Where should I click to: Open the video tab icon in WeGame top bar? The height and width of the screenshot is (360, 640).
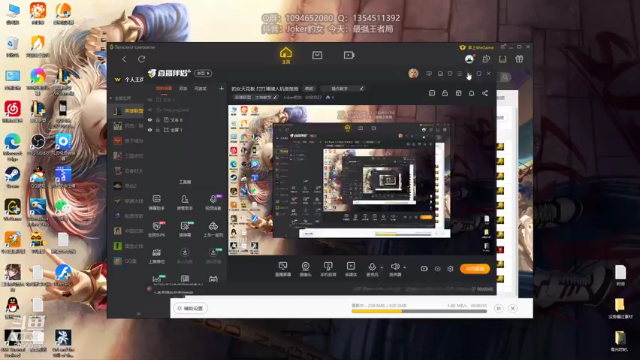coord(349,55)
